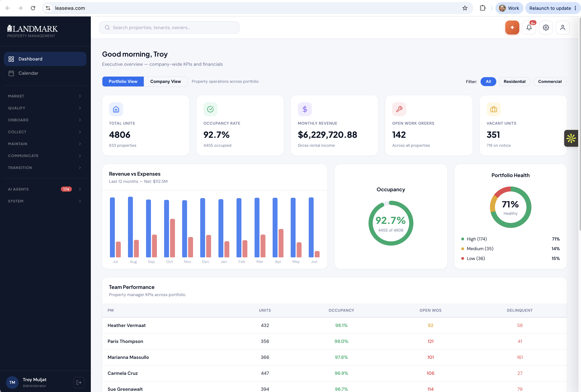The image size is (581, 392).
Task: Select Heather Vermaat row
Action: point(334,325)
